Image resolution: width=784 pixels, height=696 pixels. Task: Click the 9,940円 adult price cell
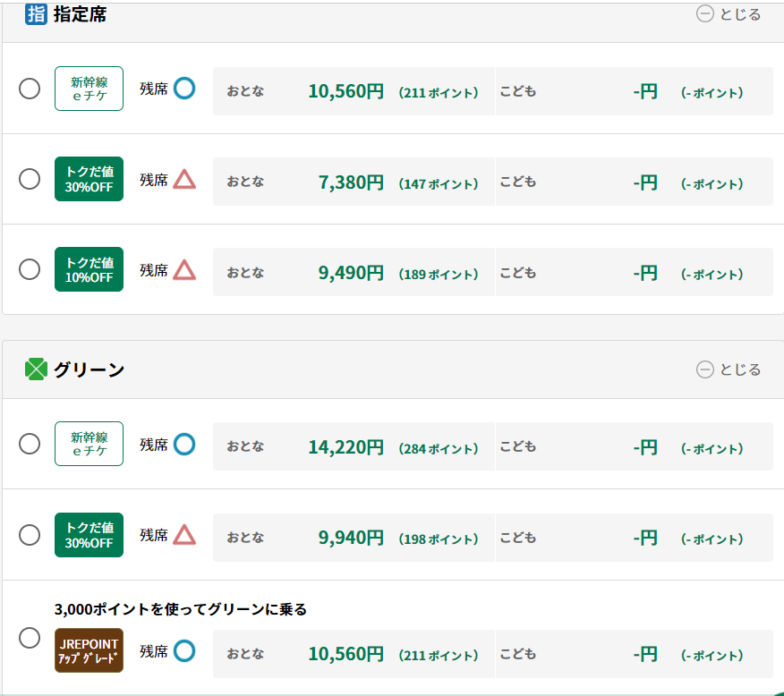click(x=354, y=538)
